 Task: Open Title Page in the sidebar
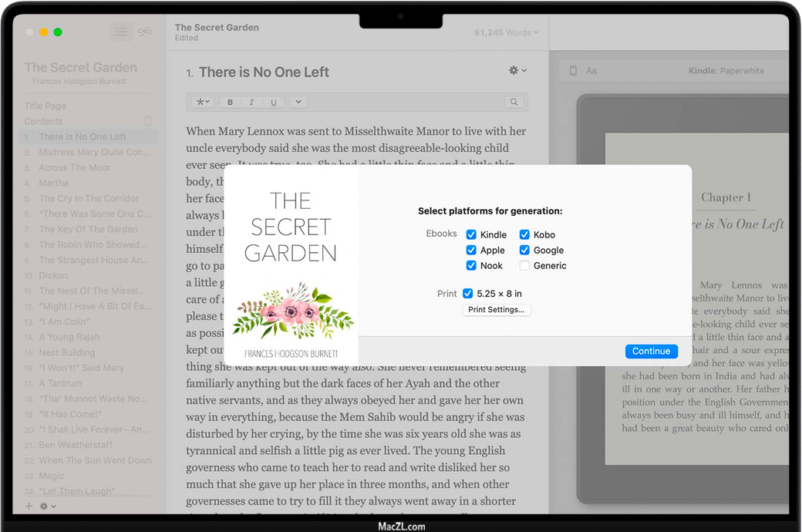(x=45, y=106)
